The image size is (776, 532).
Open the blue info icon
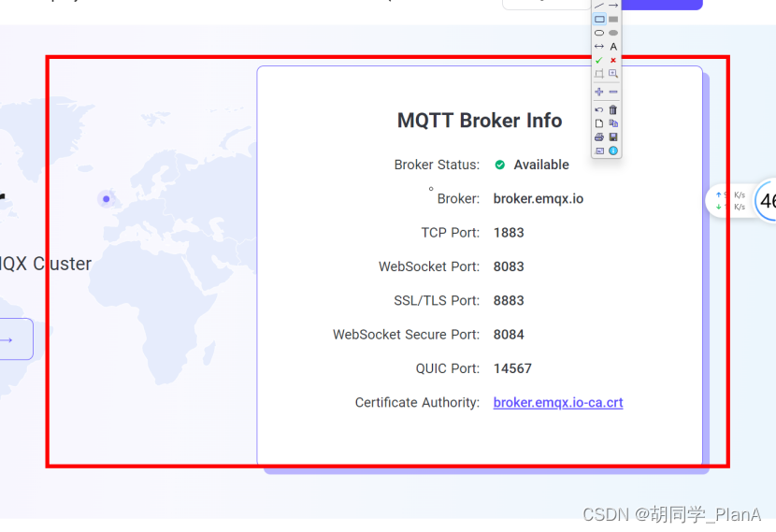[x=613, y=151]
